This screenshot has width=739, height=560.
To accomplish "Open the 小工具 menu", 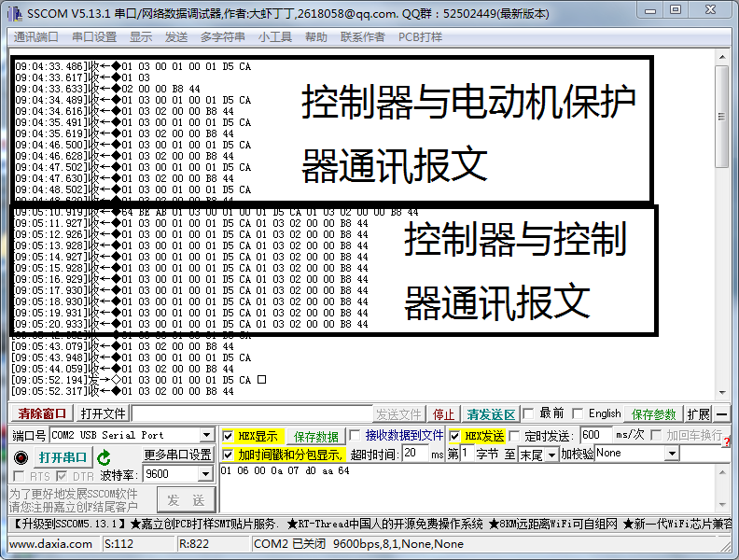I will point(274,36).
